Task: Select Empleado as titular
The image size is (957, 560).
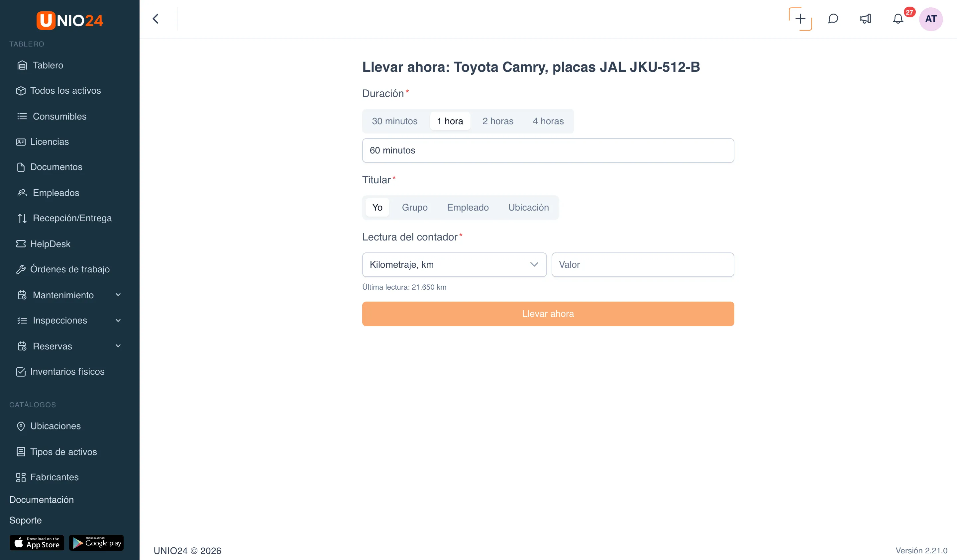Action: click(468, 207)
